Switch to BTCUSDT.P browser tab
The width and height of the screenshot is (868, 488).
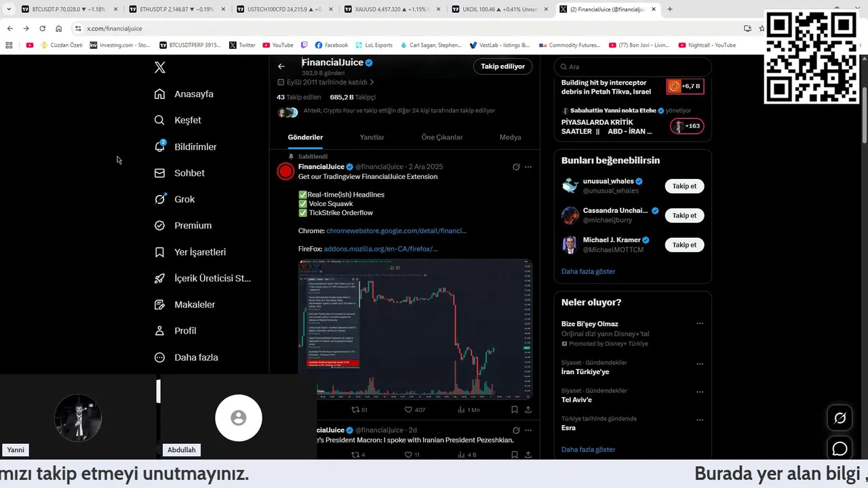coord(68,9)
